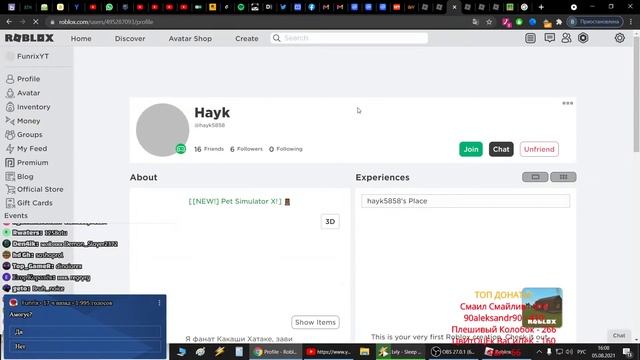Switch to the WhatsApp browser tab
Image resolution: width=640 pixels, height=360 pixels.
109,7
